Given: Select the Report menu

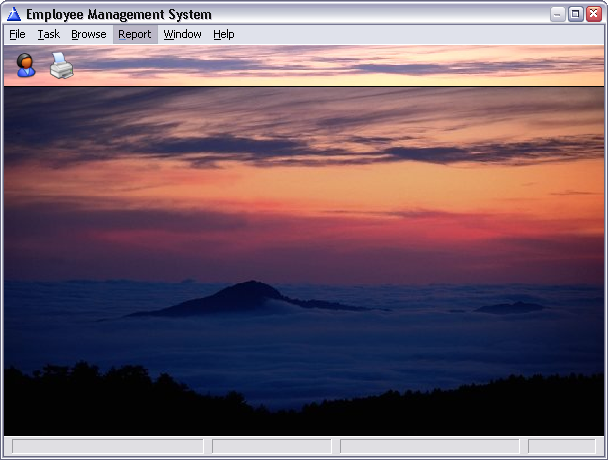Looking at the screenshot, I should coord(134,34).
